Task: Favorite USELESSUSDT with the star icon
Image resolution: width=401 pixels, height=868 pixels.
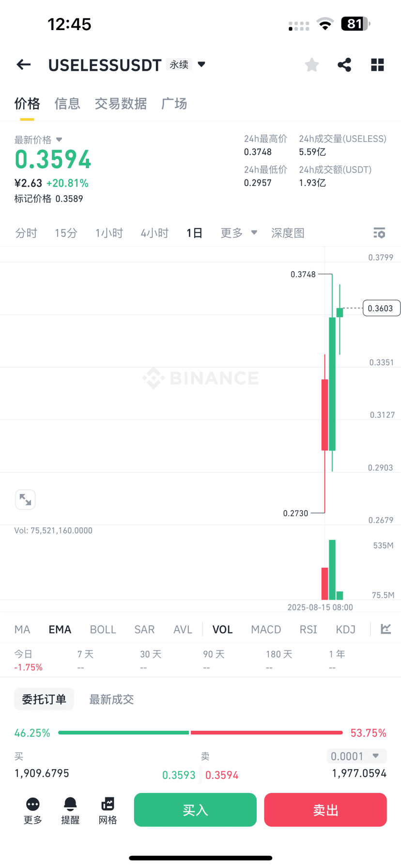Action: click(311, 64)
